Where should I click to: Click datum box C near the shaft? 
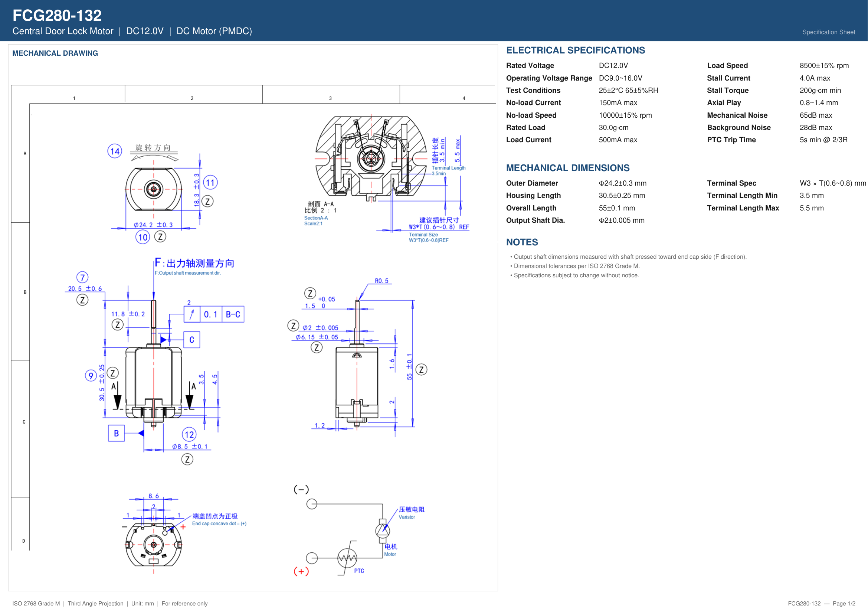coord(191,340)
